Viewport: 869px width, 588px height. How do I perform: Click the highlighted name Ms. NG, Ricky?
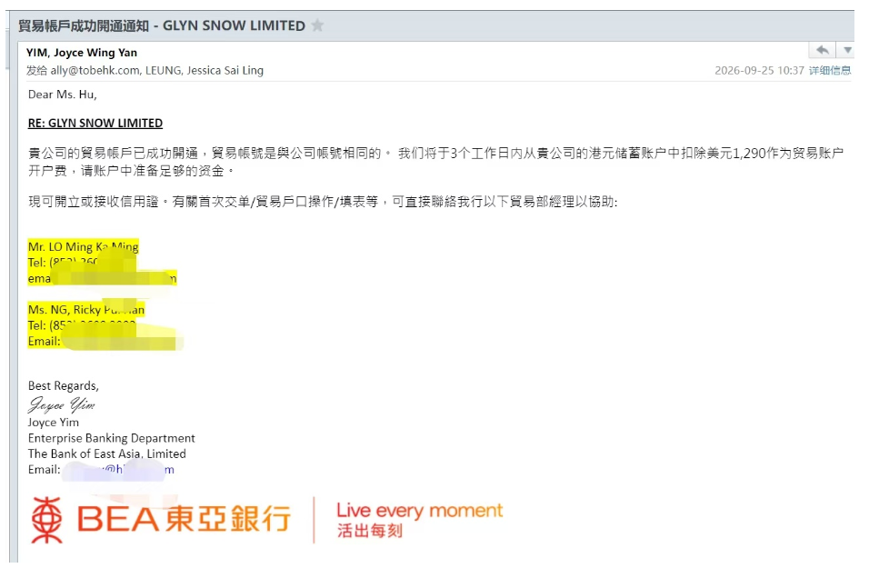pos(86,310)
